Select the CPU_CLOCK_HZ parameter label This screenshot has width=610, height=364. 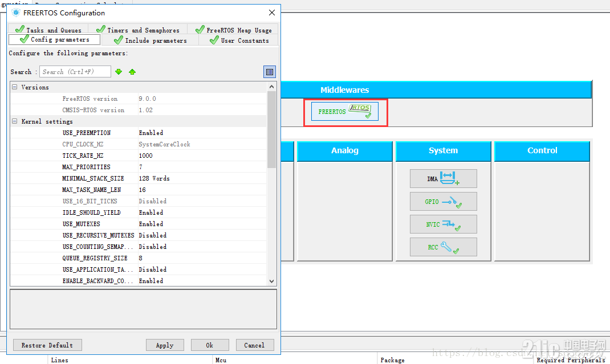point(83,144)
